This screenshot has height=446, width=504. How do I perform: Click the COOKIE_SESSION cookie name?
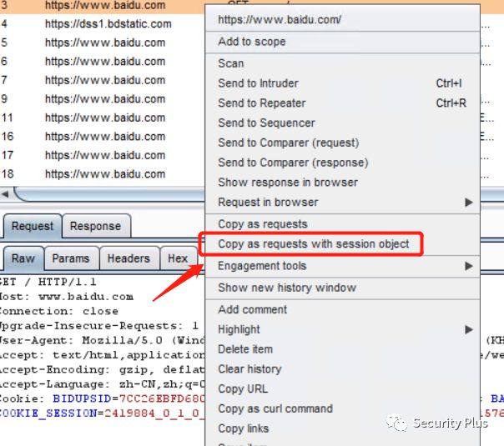tap(48, 413)
